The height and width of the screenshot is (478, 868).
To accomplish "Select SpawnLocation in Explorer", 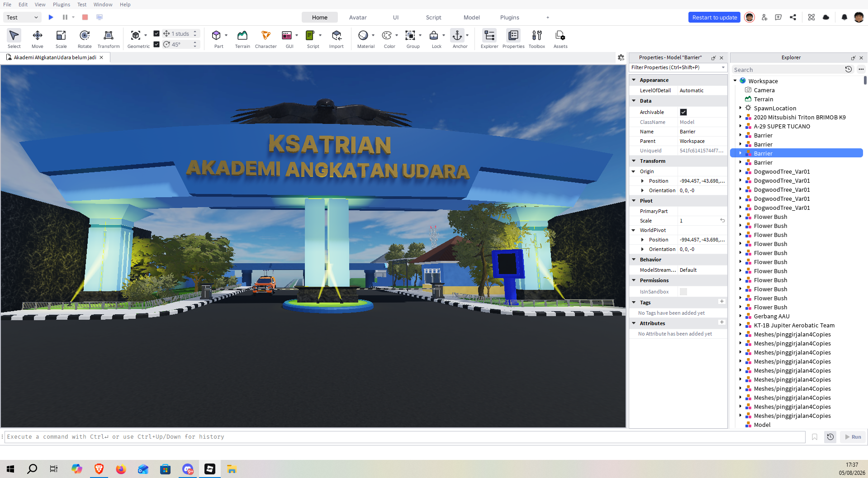I will [775, 108].
